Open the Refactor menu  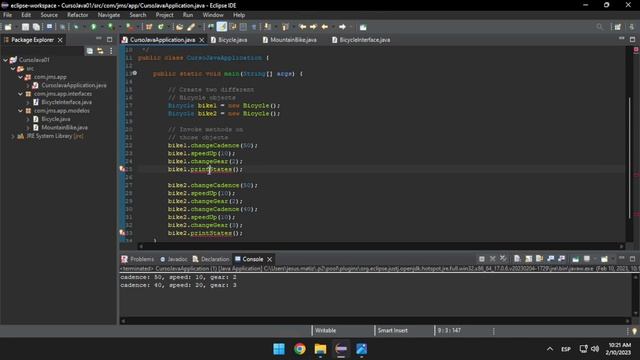click(78, 15)
